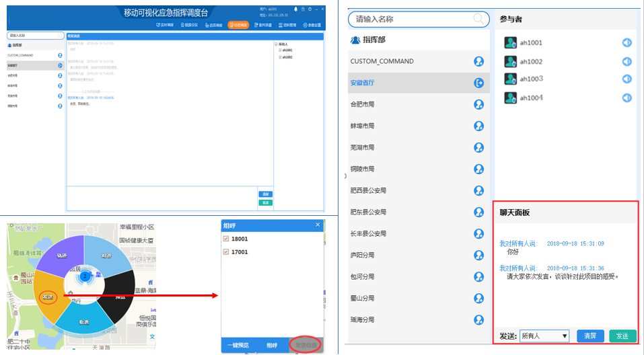Click the user icon beside 瑶海分局
The image size is (644, 355).
tap(478, 320)
